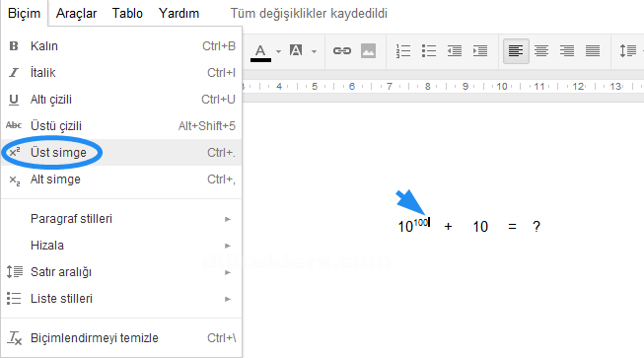Open text color dropdown arrow
The image size is (644, 358).
(x=278, y=51)
